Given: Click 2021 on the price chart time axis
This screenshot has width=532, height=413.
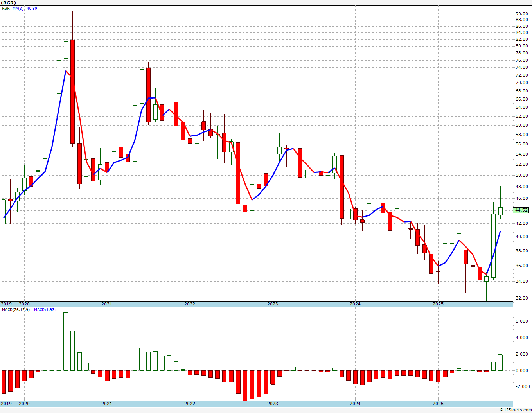Looking at the screenshot, I should [107, 304].
